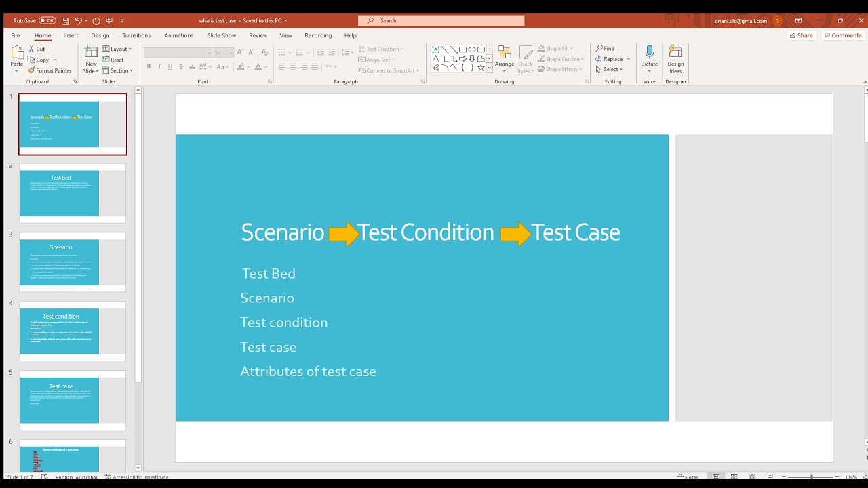The height and width of the screenshot is (488, 868).
Task: Open the Review tab
Action: tap(258, 35)
